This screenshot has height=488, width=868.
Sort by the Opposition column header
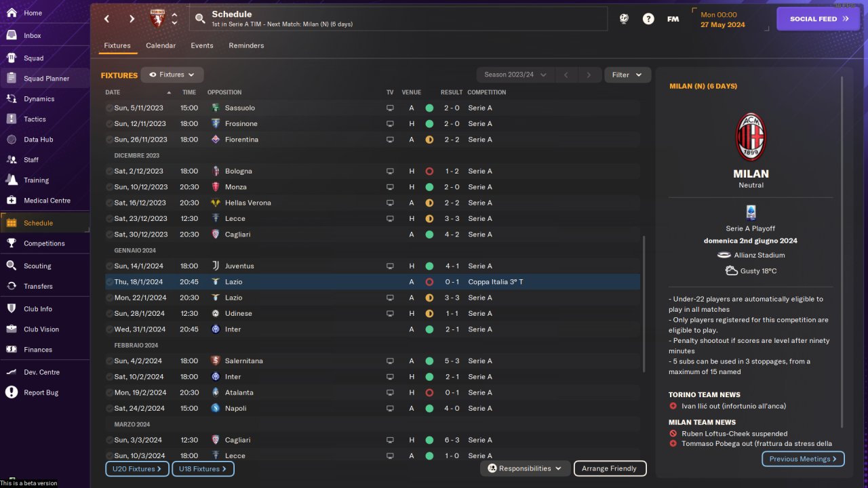pos(224,92)
